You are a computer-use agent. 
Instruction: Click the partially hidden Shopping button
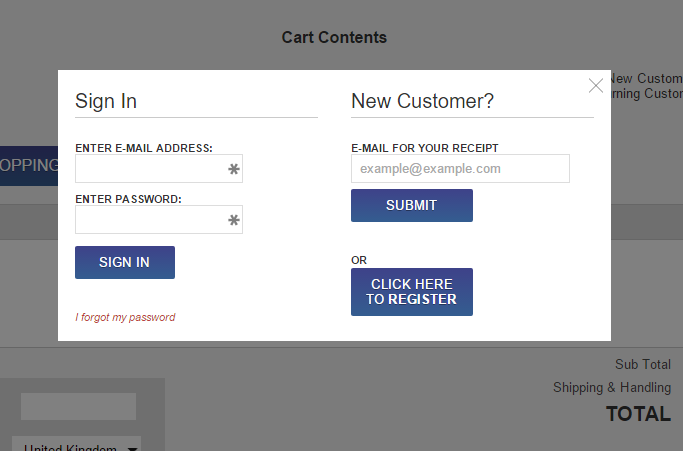(29, 165)
